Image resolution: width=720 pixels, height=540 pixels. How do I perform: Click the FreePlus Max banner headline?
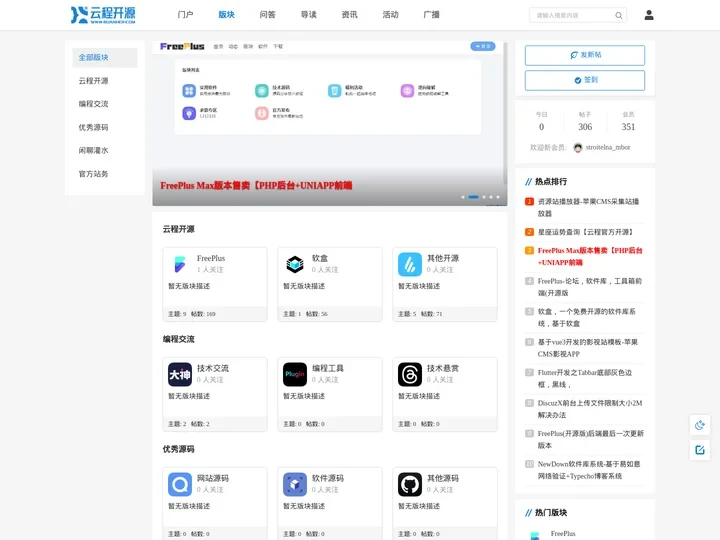click(256, 186)
